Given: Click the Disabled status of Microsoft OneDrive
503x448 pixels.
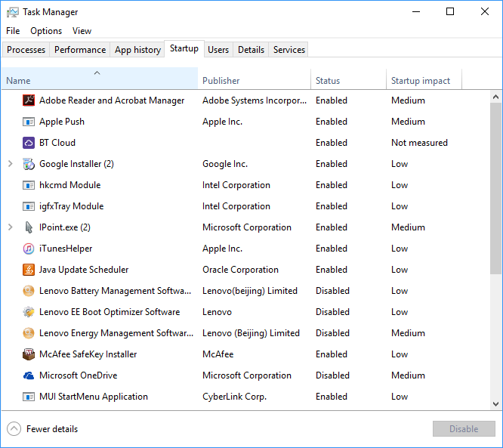Looking at the screenshot, I should (332, 375).
